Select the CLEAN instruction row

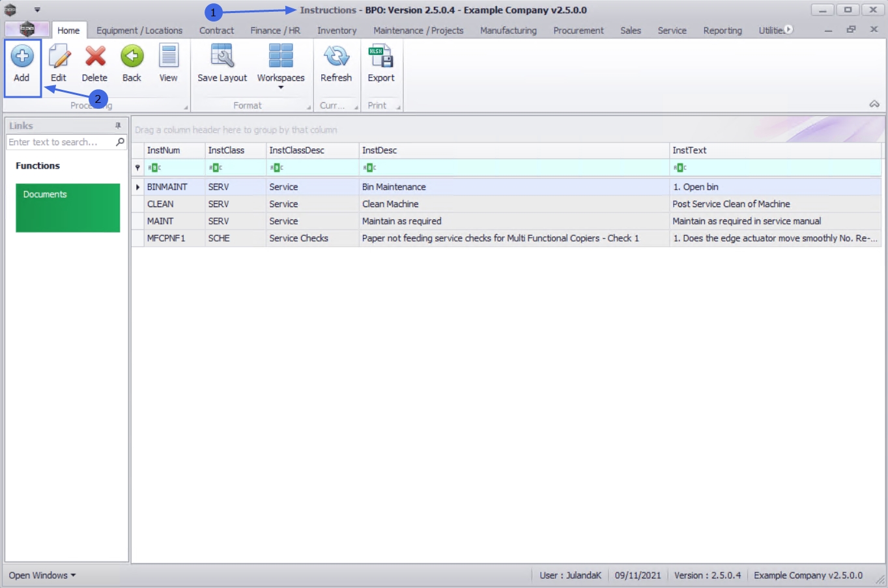507,204
